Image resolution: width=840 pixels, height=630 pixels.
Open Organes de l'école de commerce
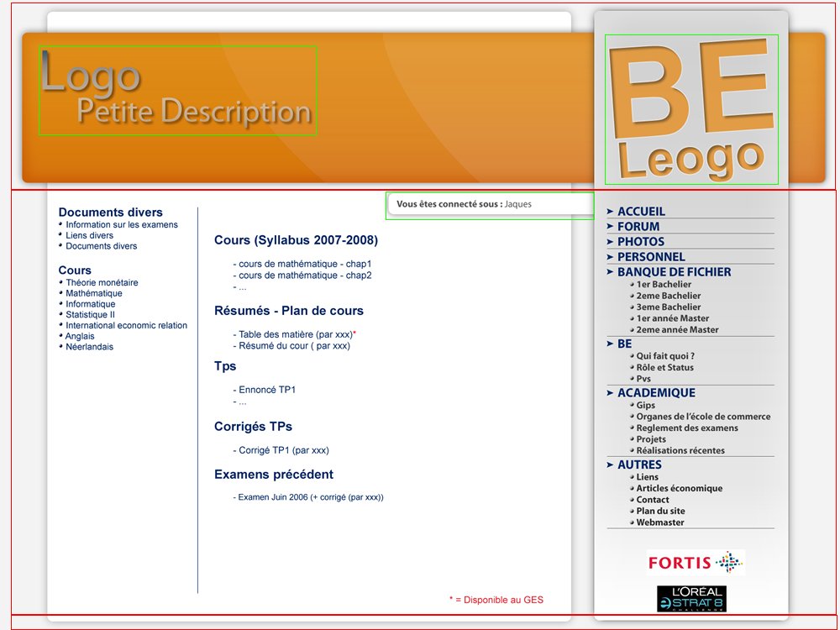click(703, 417)
